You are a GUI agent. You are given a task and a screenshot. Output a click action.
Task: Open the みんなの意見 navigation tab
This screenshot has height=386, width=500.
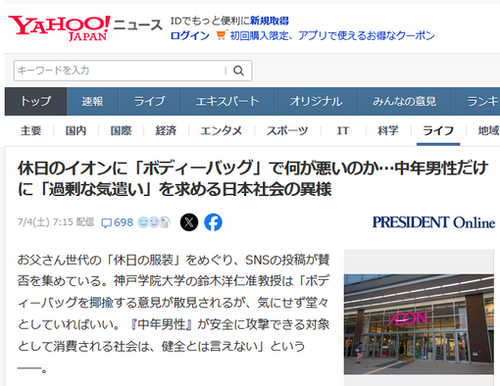tap(404, 101)
